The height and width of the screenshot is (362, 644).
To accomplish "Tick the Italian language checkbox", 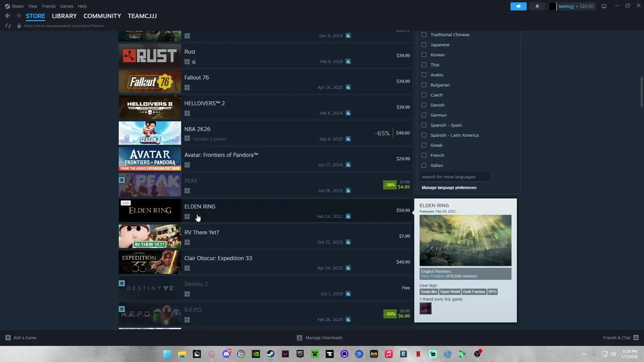I will (424, 165).
